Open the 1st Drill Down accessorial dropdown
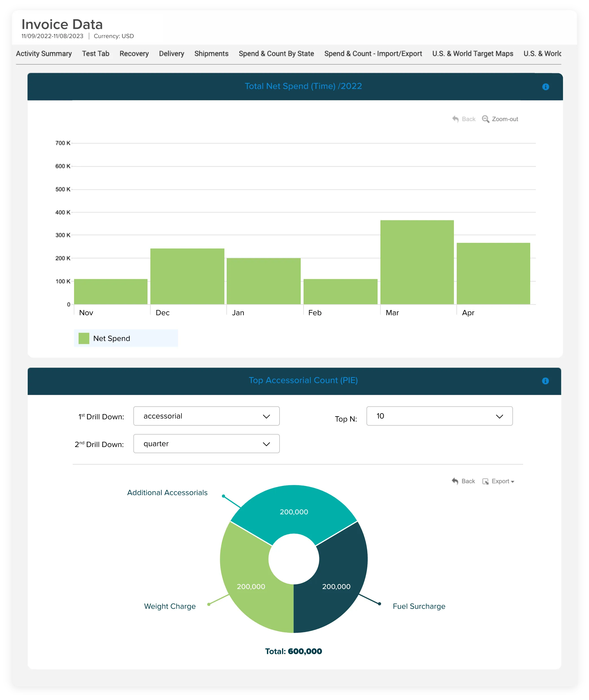 (x=206, y=416)
